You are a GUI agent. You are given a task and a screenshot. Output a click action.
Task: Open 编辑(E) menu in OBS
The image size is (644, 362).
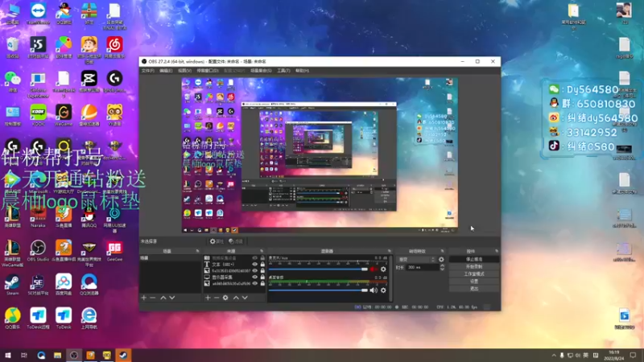point(166,71)
